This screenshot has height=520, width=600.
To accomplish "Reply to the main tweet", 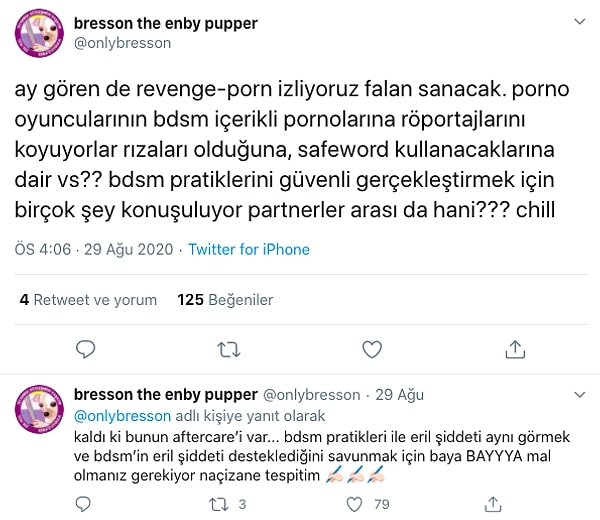I will pyautogui.click(x=86, y=349).
